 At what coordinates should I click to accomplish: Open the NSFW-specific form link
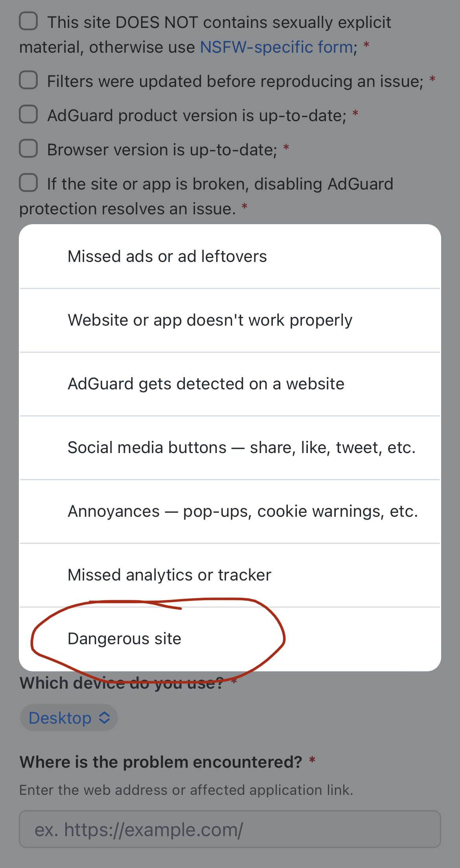click(x=276, y=47)
